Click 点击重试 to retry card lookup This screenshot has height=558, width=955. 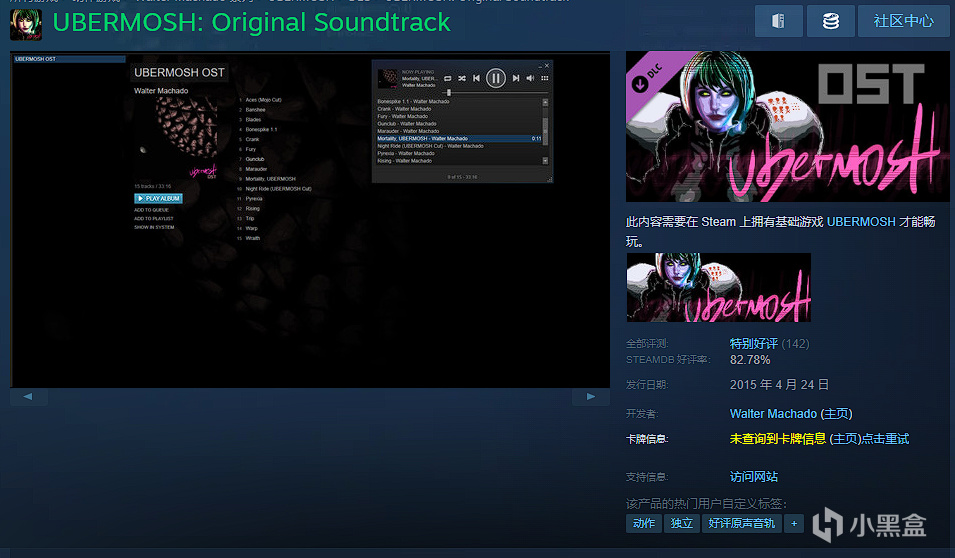point(885,439)
